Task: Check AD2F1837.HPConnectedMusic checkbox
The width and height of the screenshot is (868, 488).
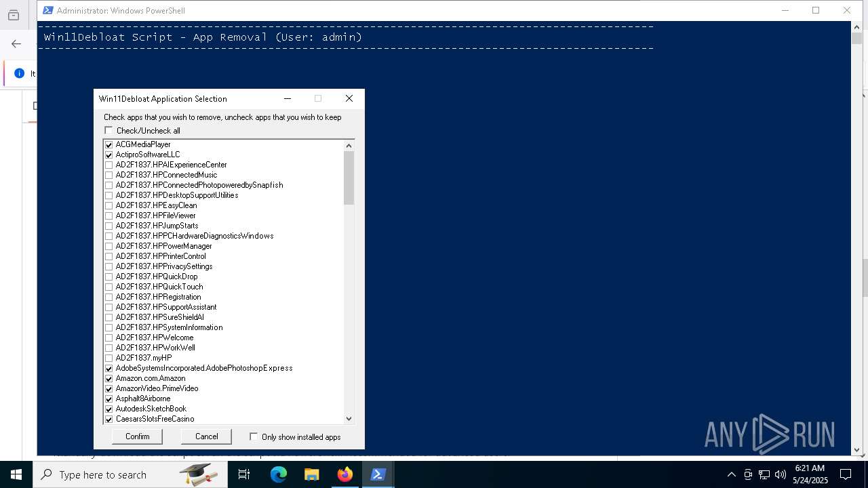Action: 109,175
